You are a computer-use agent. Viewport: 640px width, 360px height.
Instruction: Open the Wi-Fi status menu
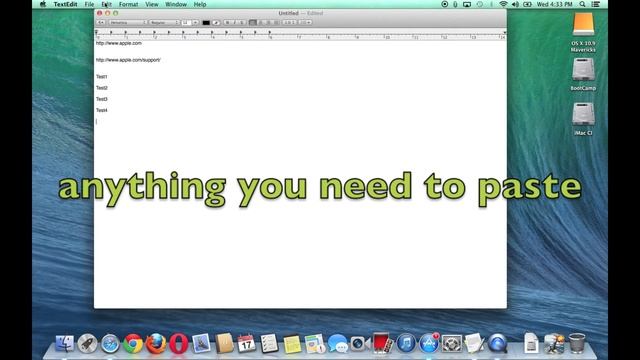[503, 4]
